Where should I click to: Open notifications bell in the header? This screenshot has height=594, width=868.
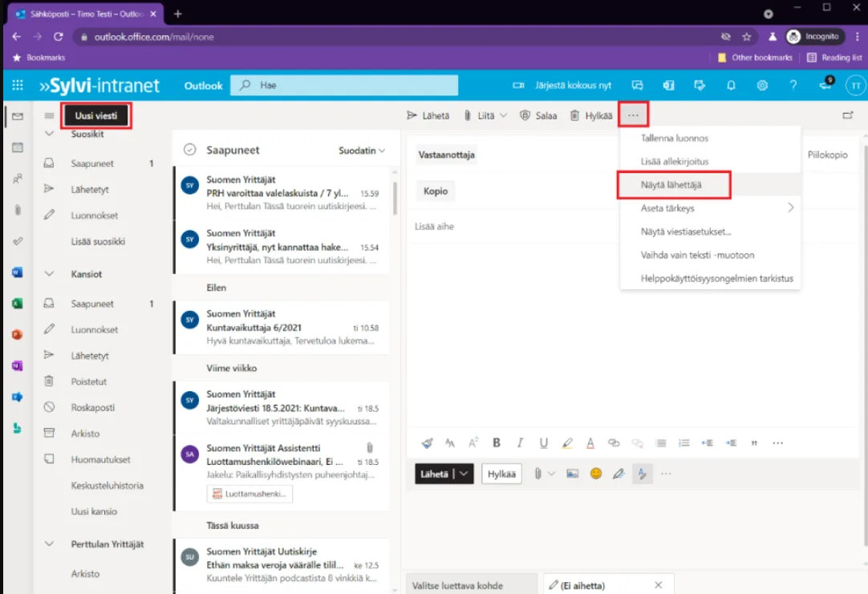pyautogui.click(x=731, y=85)
